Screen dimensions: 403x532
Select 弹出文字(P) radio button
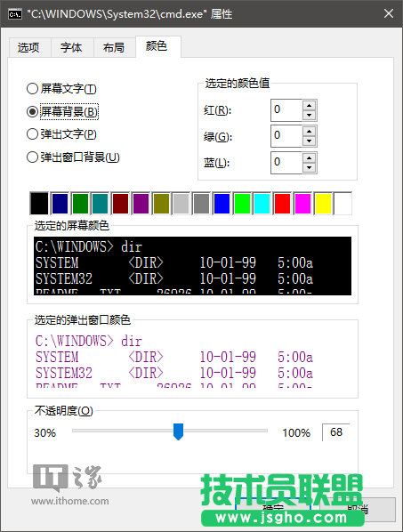point(61,134)
